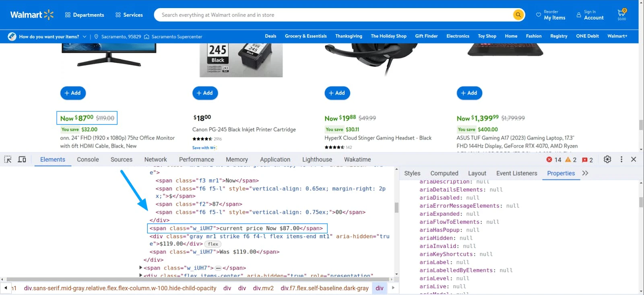Open the Wakatime tab
The height and width of the screenshot is (295, 644).
coord(357,160)
